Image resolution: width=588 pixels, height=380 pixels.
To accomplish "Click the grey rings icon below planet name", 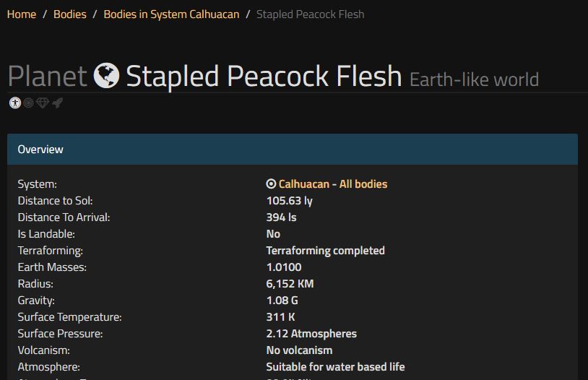I will [x=28, y=103].
